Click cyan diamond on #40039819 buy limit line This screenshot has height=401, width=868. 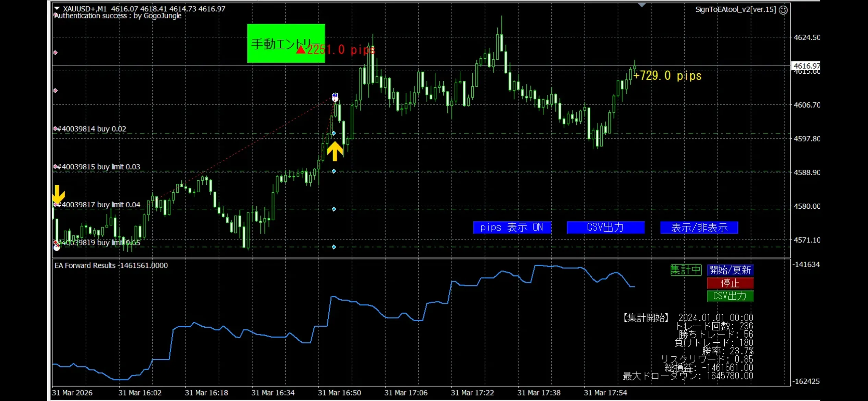334,247
